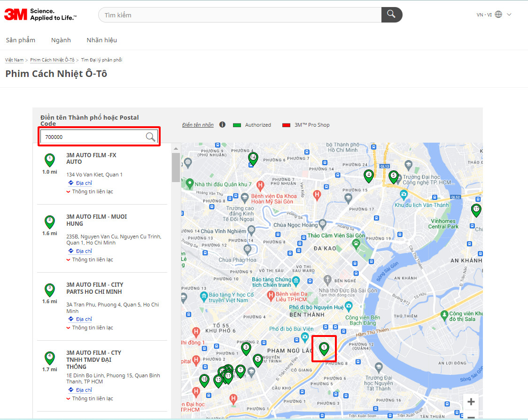528x420 pixels.
Task: Click the header search magnifier button
Action: (x=391, y=15)
